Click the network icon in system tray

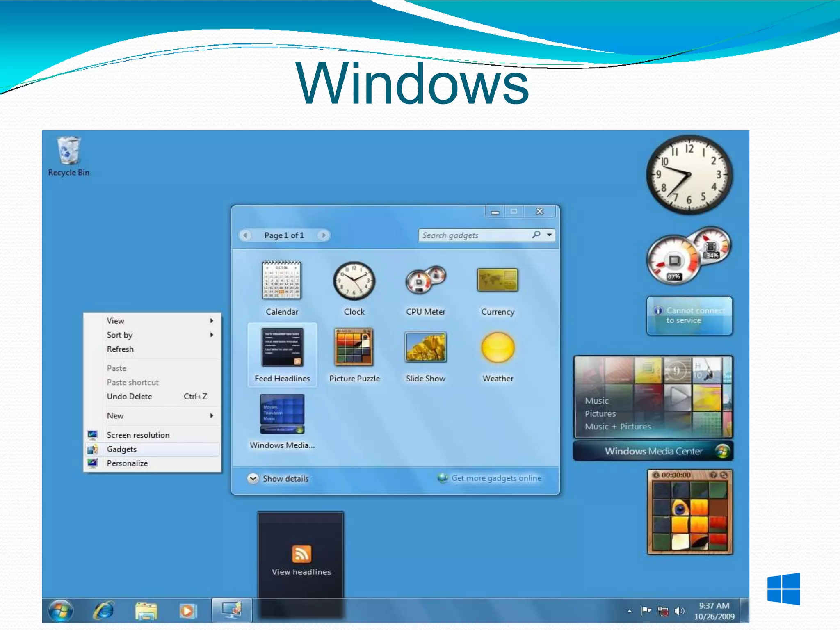click(663, 611)
